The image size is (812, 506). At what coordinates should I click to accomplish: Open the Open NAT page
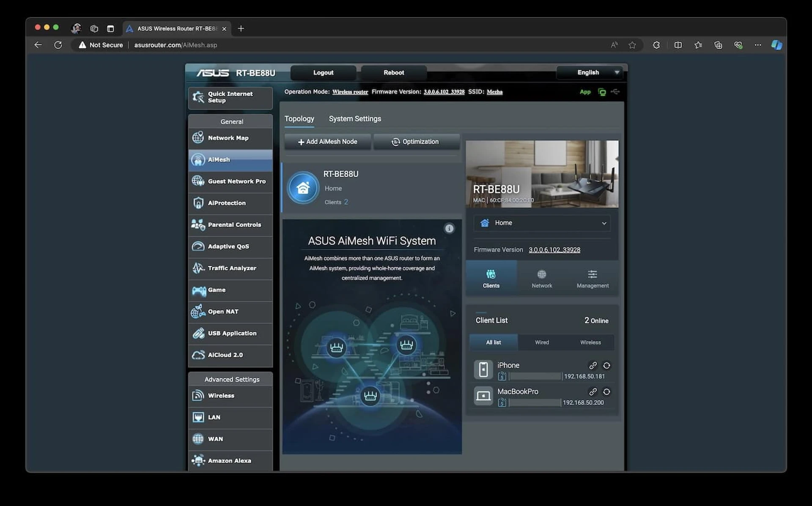pyautogui.click(x=230, y=312)
